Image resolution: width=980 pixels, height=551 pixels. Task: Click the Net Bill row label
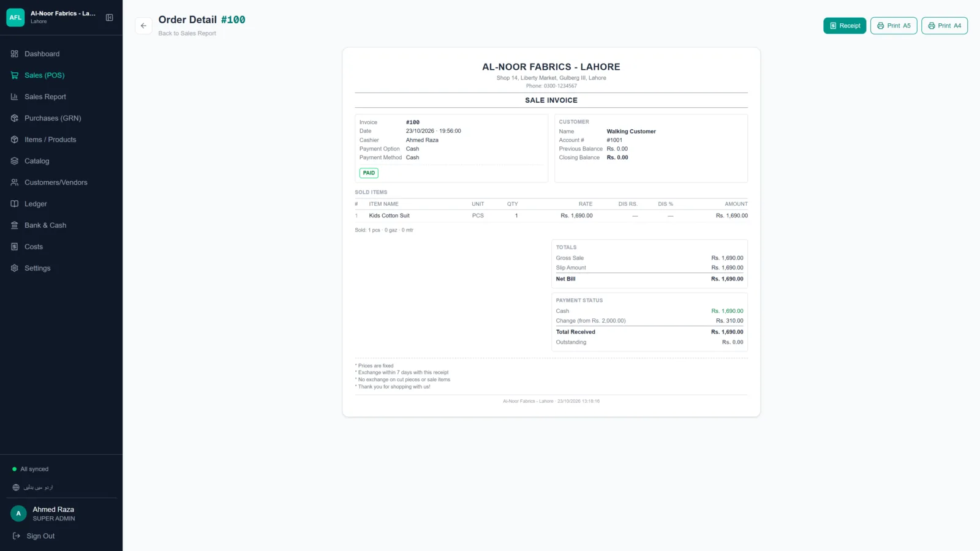565,279
